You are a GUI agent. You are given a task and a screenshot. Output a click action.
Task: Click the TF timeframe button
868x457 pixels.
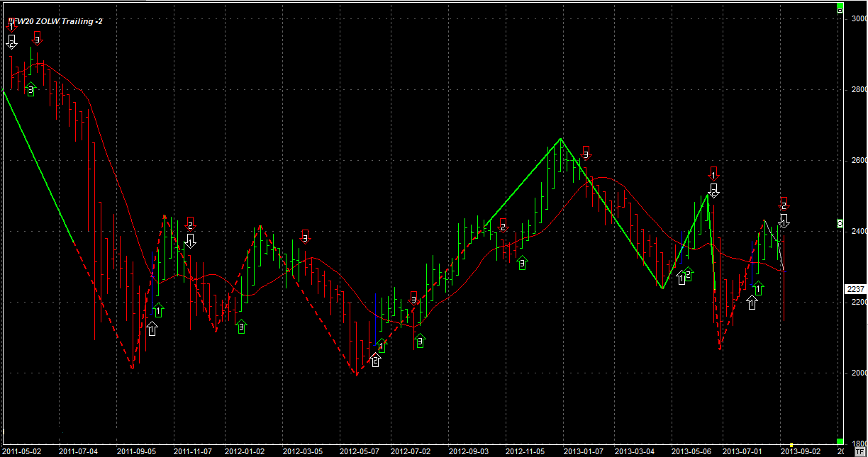(x=860, y=451)
